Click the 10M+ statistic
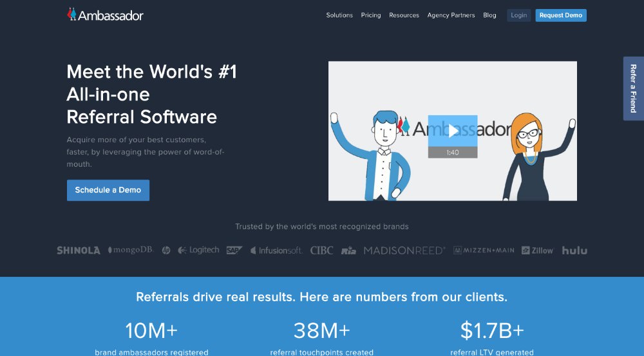The height and width of the screenshot is (356, 644). pyautogui.click(x=151, y=330)
